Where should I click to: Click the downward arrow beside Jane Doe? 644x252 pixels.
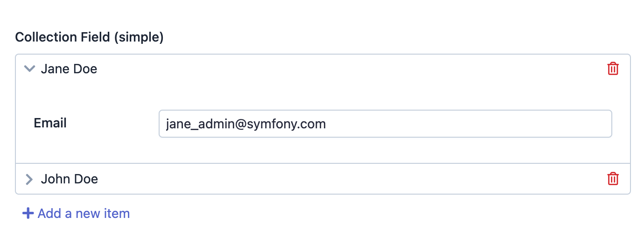coord(29,69)
